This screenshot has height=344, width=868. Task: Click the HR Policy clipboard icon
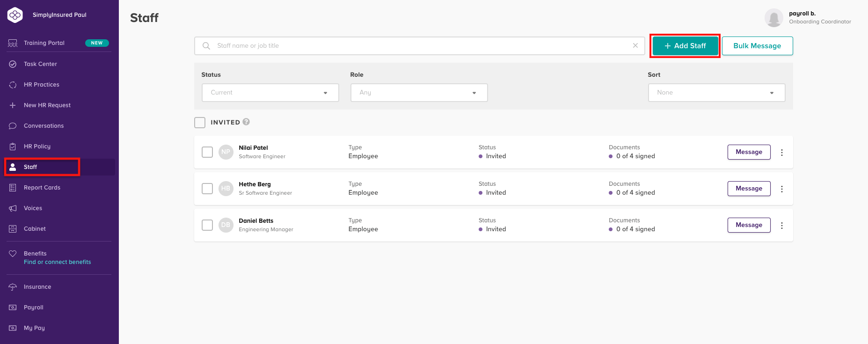[13, 146]
